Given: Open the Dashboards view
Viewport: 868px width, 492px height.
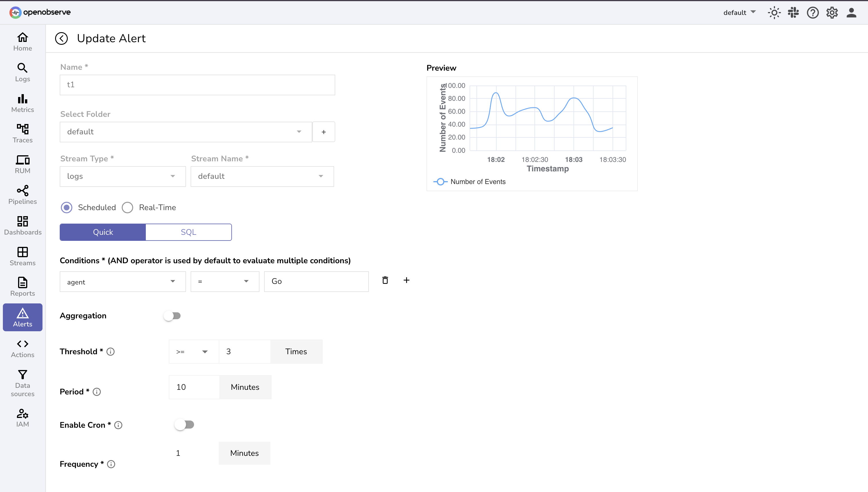Looking at the screenshot, I should (22, 225).
